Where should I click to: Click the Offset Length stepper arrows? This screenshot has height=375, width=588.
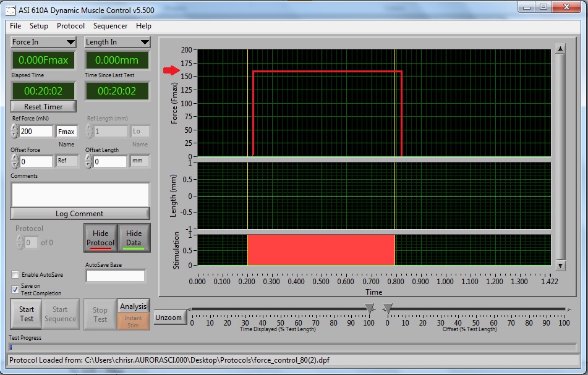point(88,161)
